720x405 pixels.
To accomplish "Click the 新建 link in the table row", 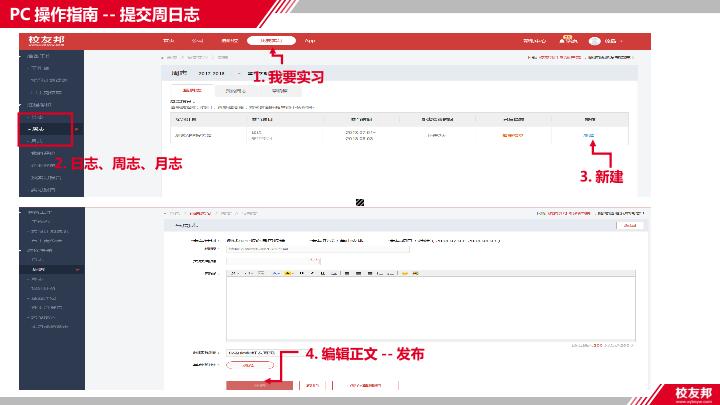I will (x=590, y=135).
